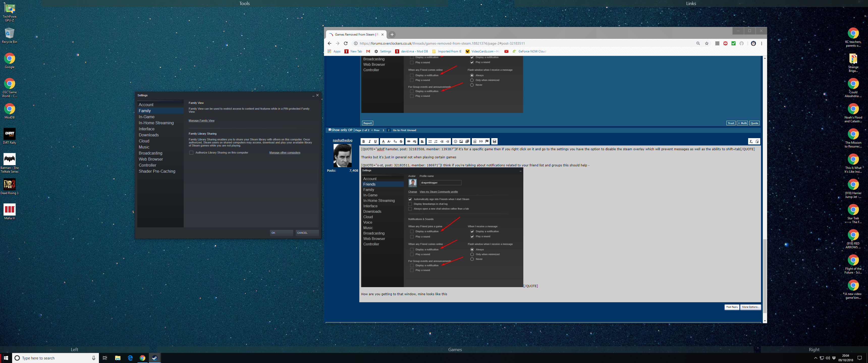
Task: Click the indent icon in editor
Action: point(448,141)
